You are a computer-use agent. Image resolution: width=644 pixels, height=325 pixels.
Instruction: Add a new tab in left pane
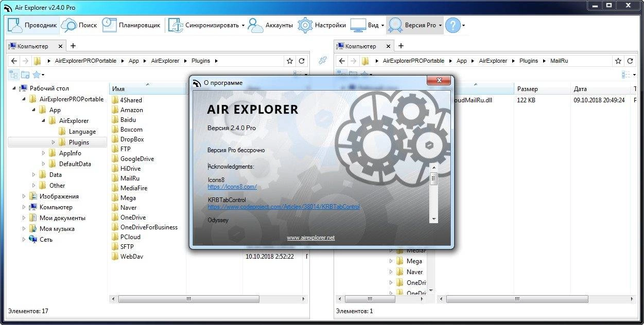(73, 46)
